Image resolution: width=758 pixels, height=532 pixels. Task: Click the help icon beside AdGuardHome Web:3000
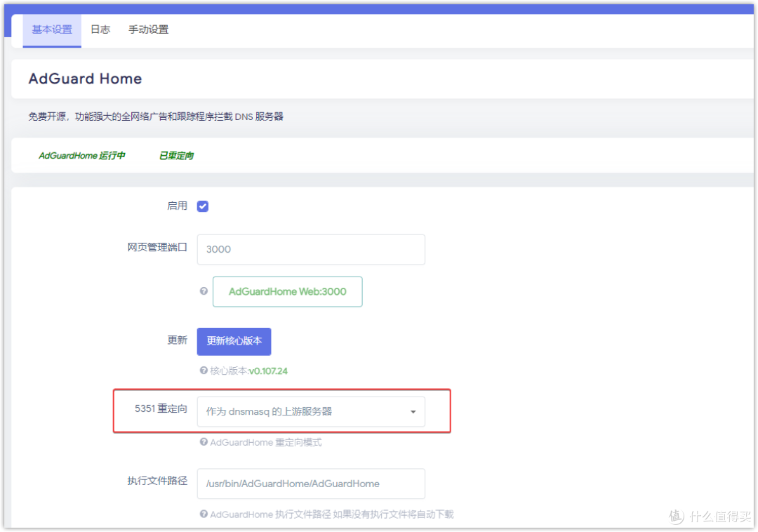203,291
